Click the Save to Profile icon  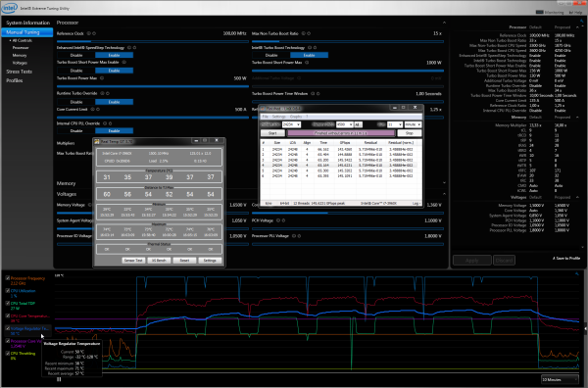(555, 258)
